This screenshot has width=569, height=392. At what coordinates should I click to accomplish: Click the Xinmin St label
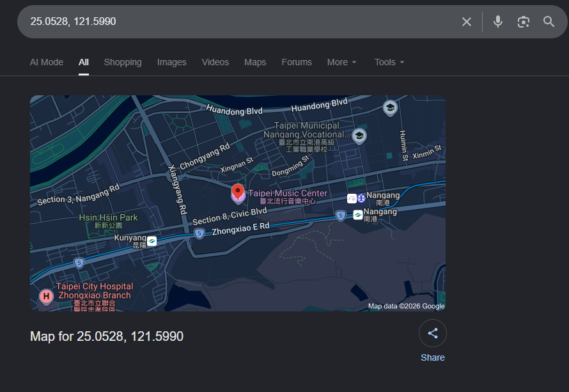(427, 152)
